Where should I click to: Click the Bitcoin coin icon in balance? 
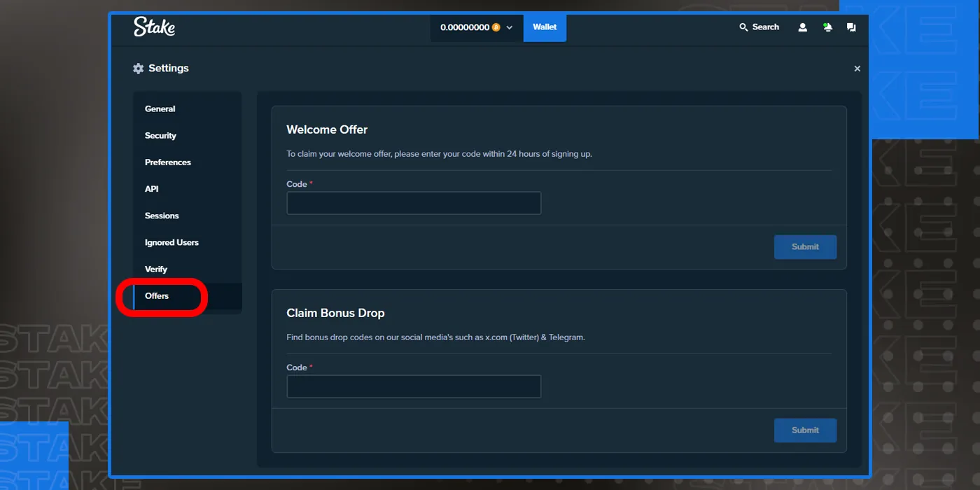(496, 27)
